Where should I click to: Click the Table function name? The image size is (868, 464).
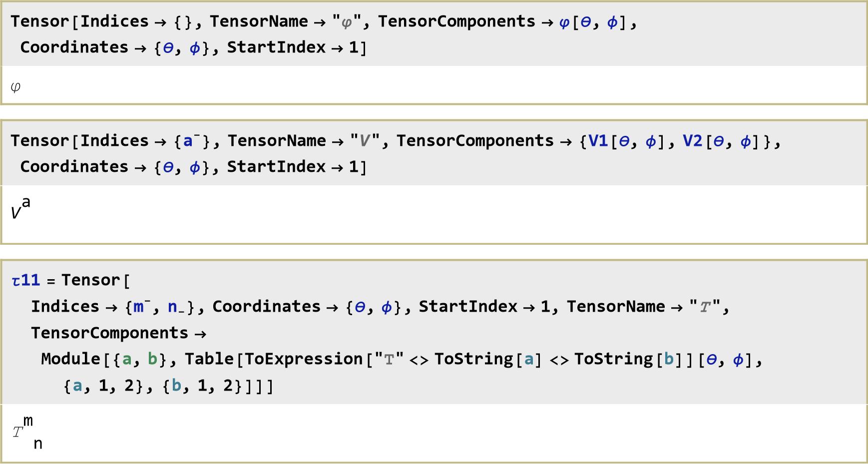[209, 359]
